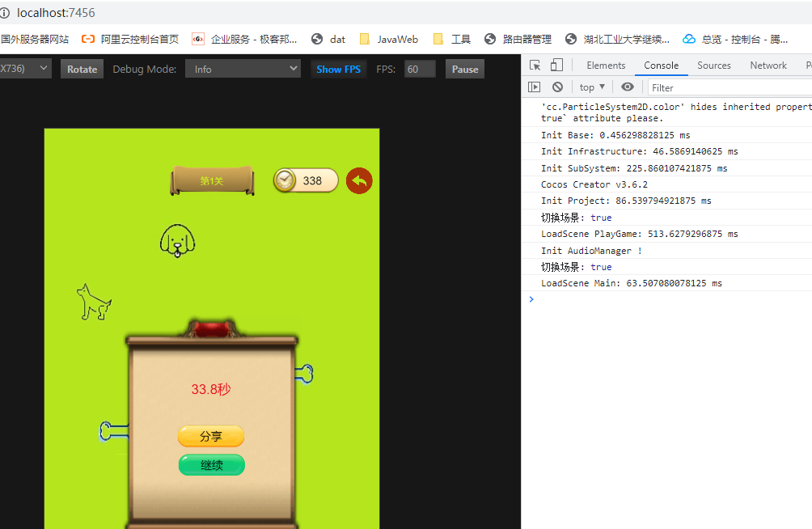Clear the console with the ban icon
The width and height of the screenshot is (812, 529).
[557, 87]
